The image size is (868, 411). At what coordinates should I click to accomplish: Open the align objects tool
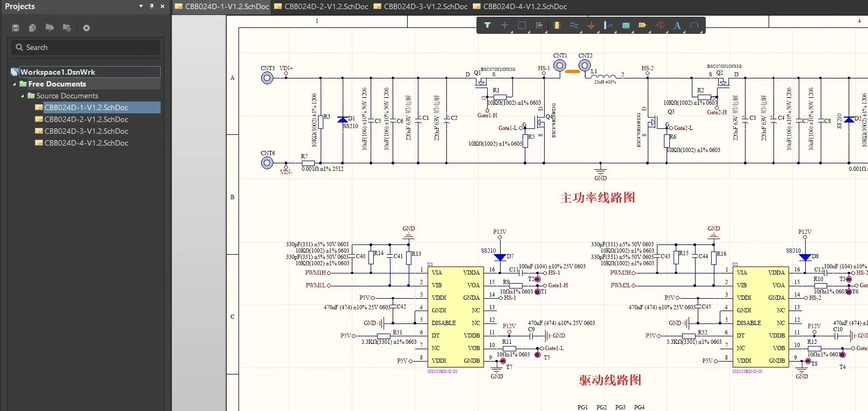(539, 25)
